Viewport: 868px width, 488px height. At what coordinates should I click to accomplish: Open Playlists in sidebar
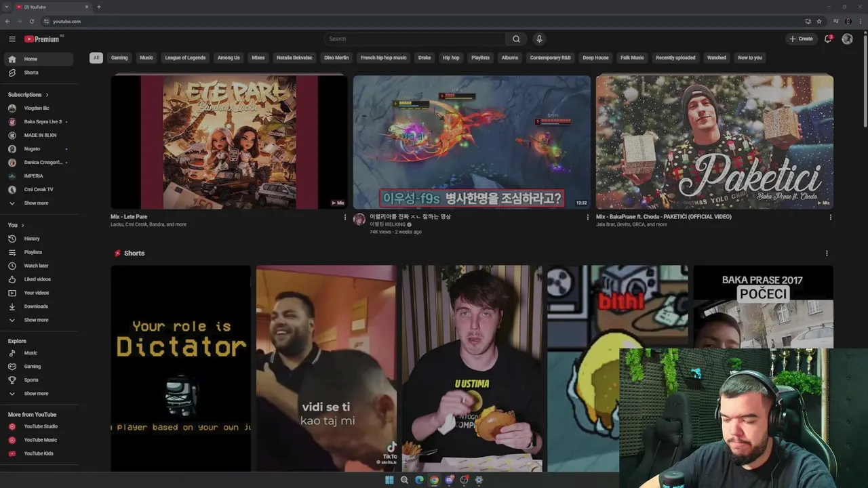(x=39, y=252)
